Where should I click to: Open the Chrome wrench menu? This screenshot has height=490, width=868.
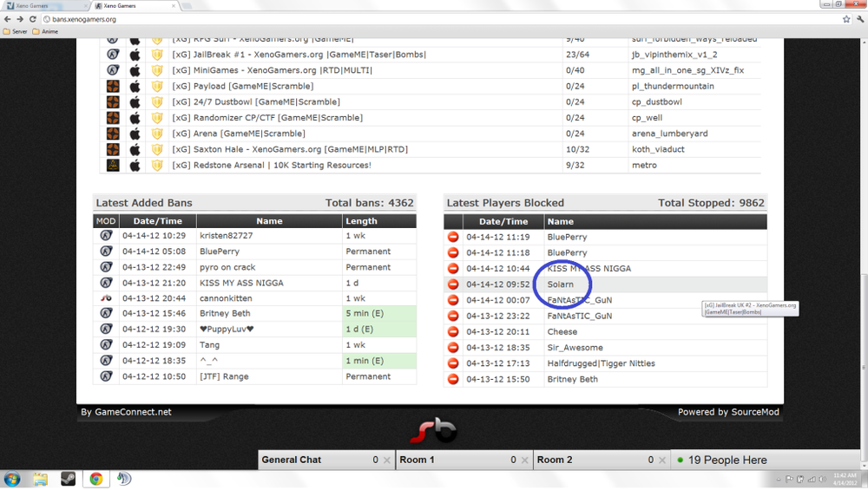pyautogui.click(x=860, y=19)
